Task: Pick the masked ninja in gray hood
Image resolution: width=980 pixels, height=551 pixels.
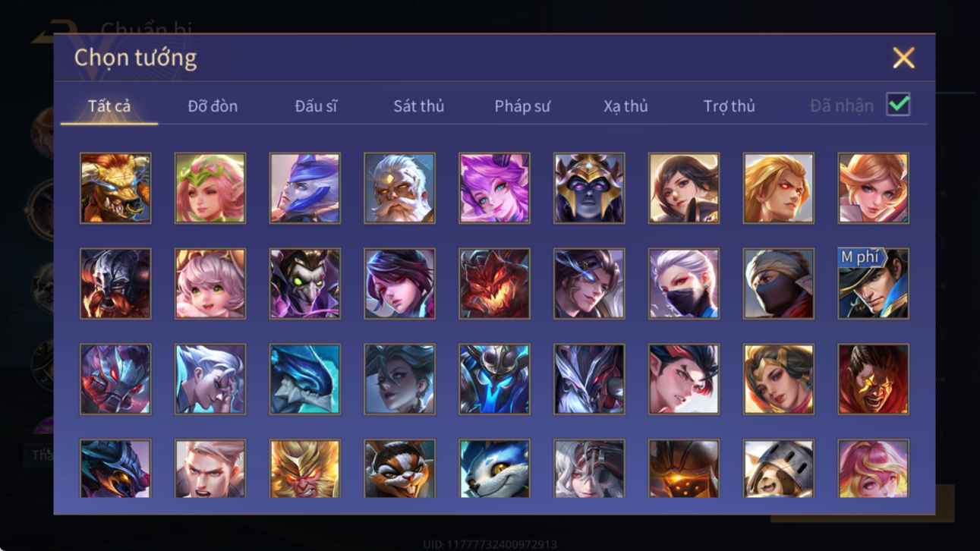Action: [x=778, y=284]
